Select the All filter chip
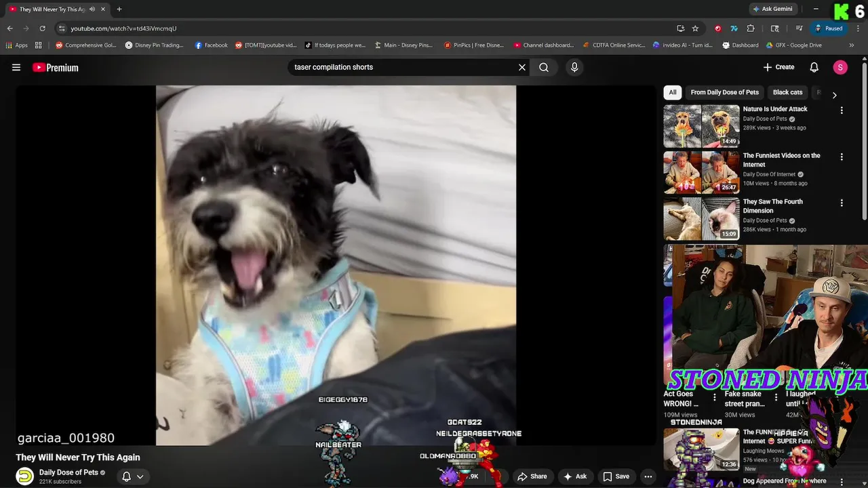Screen dimensions: 868x488 pos(672,92)
